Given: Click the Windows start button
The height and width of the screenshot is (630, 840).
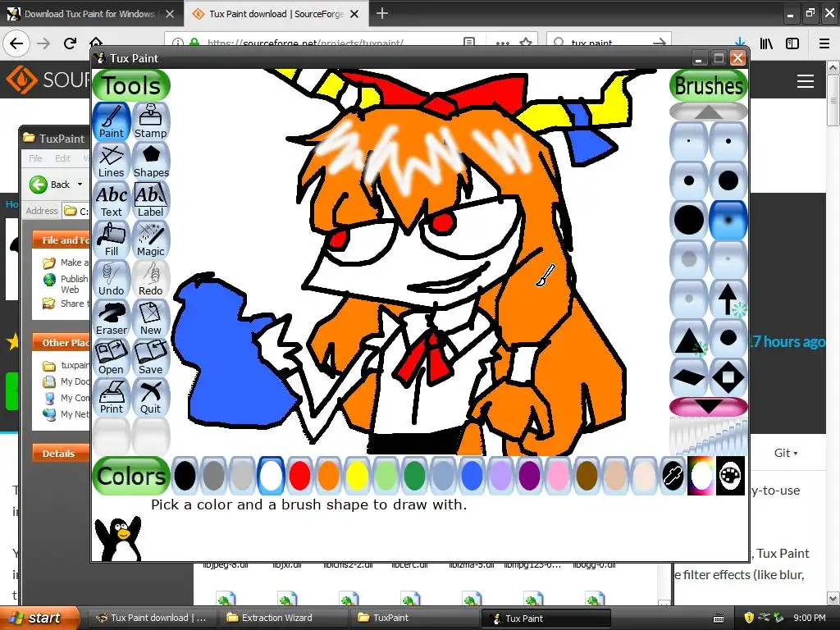Looking at the screenshot, I should coord(39,618).
